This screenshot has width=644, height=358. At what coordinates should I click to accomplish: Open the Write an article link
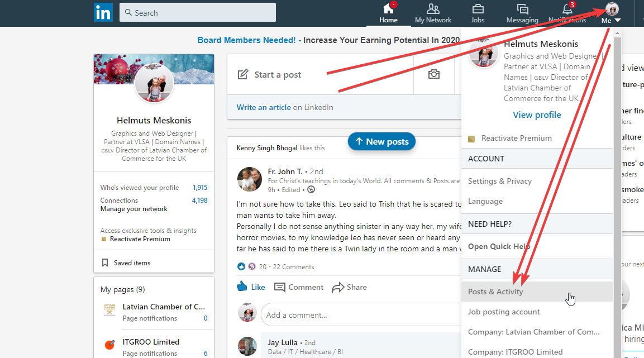264,107
